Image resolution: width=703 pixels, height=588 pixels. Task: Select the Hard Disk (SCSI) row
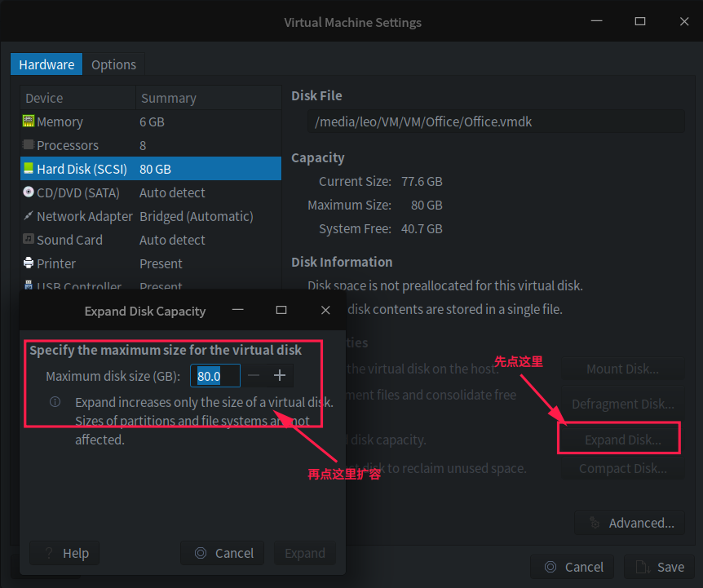point(151,169)
